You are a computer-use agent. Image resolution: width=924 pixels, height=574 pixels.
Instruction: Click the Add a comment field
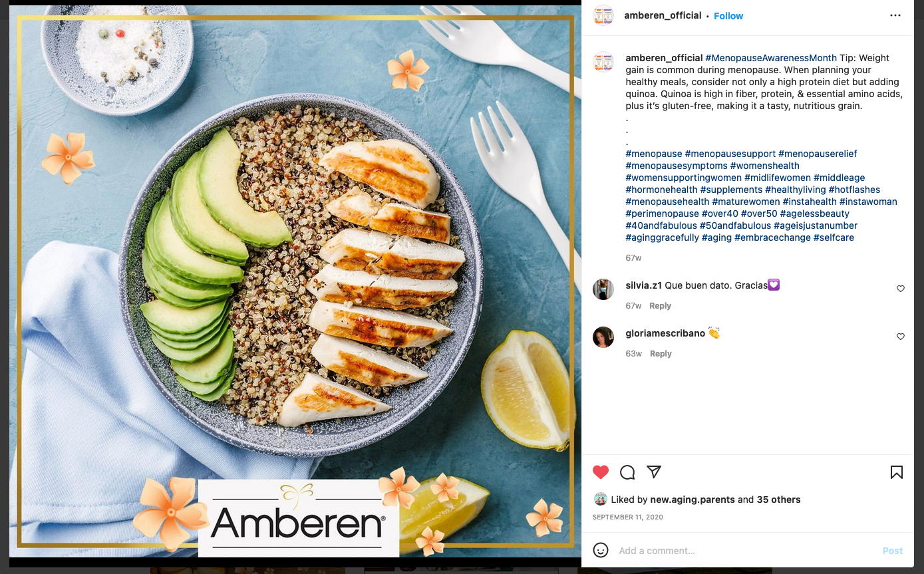[x=745, y=551]
